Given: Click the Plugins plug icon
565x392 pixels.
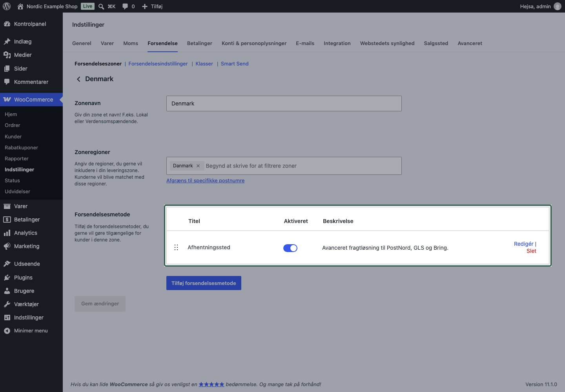Looking at the screenshot, I should coord(7,278).
